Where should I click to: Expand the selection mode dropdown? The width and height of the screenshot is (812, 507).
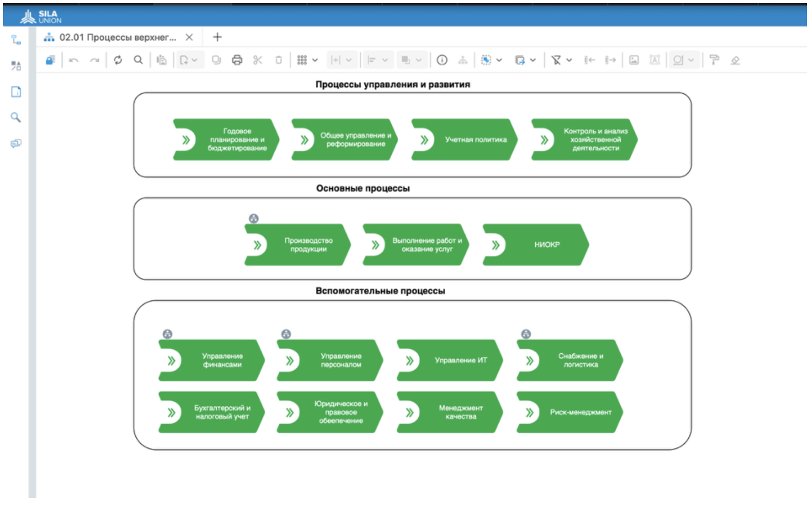[499, 60]
